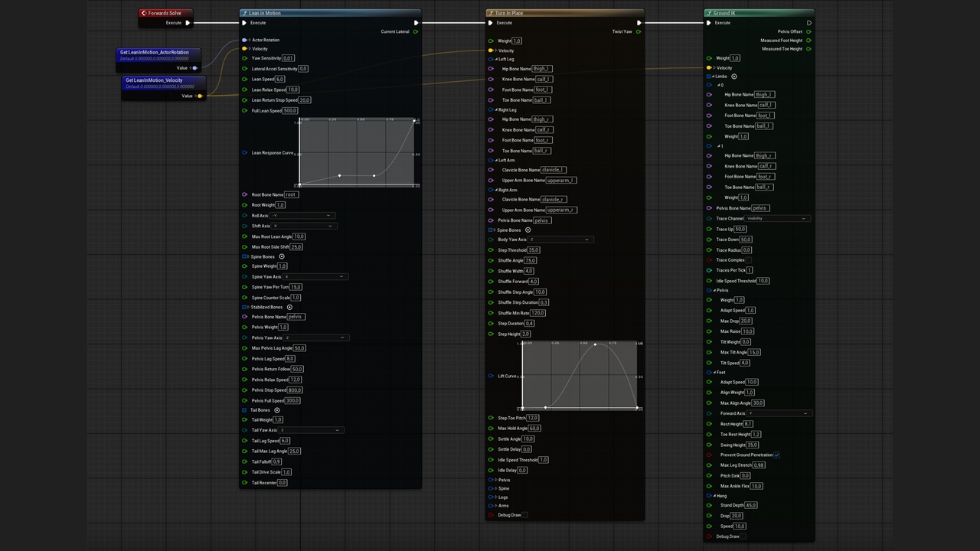Click the function icon on Turn In Place

492,13
